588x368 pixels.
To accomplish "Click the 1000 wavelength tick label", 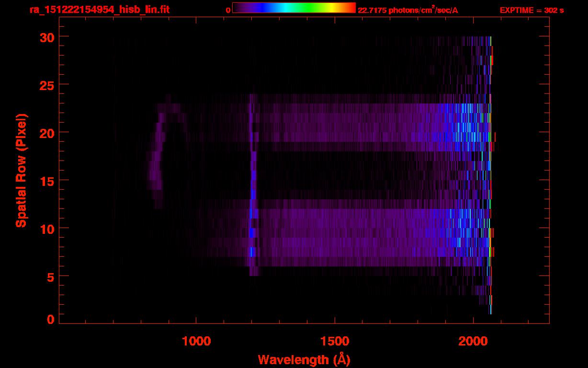I will (196, 341).
